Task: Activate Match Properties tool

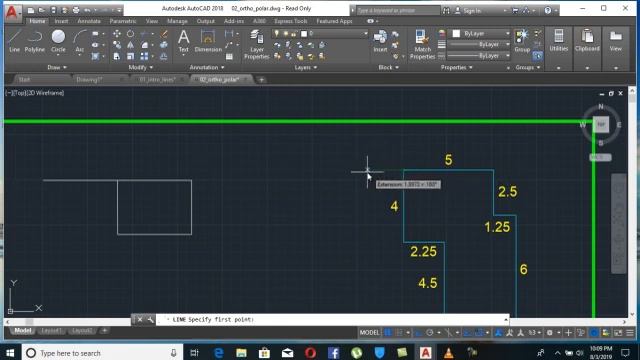Action: [422, 44]
